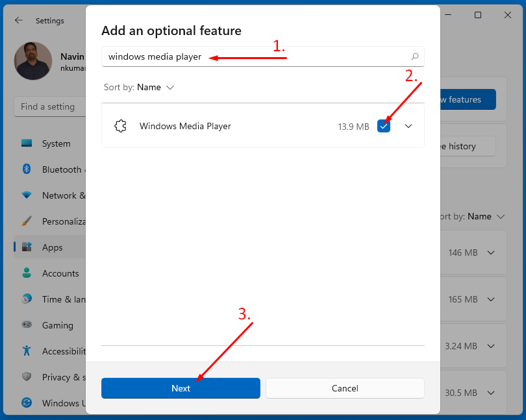This screenshot has height=420, width=526.
Task: Expand the 30.5 MB installed feature row
Action: pyautogui.click(x=491, y=393)
